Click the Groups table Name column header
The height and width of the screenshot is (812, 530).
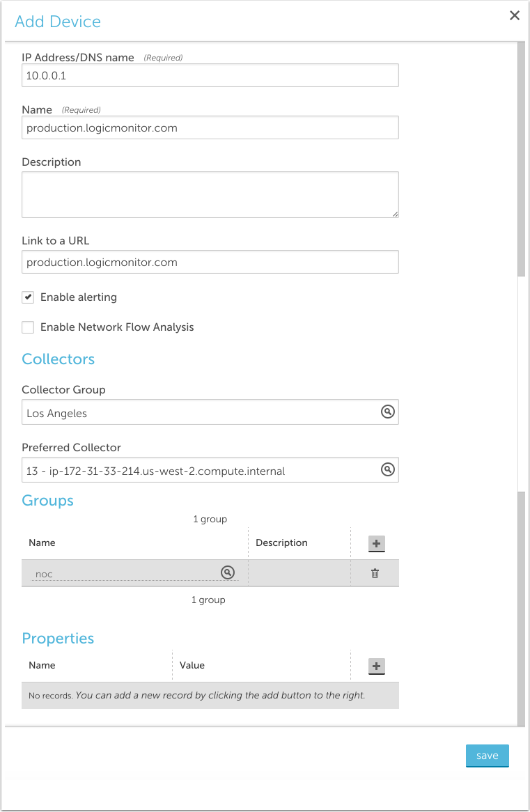pos(42,542)
